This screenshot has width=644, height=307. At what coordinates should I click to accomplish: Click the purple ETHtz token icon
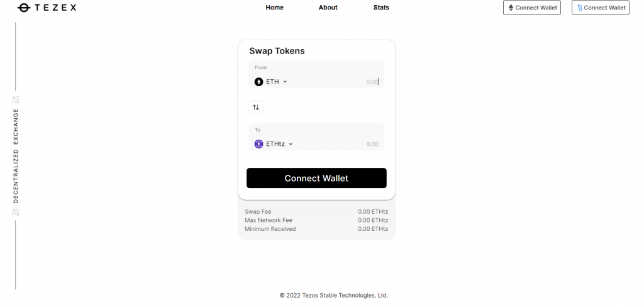258,144
